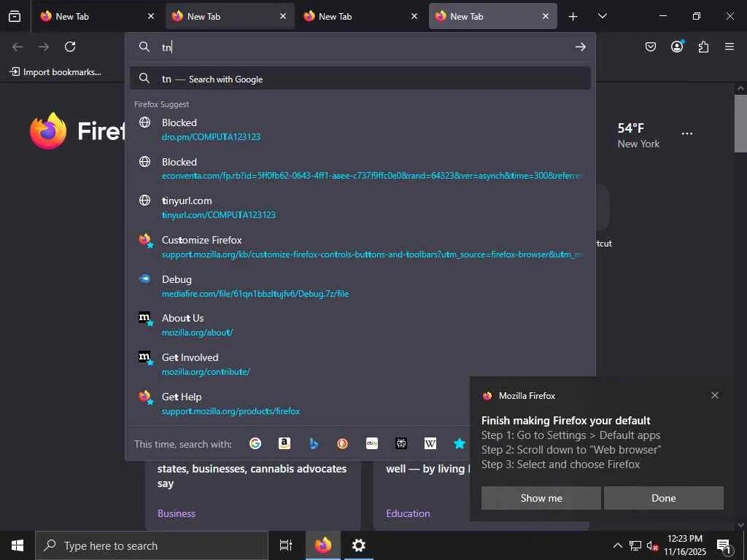
Task: Open the Business topic link
Action: tap(177, 513)
